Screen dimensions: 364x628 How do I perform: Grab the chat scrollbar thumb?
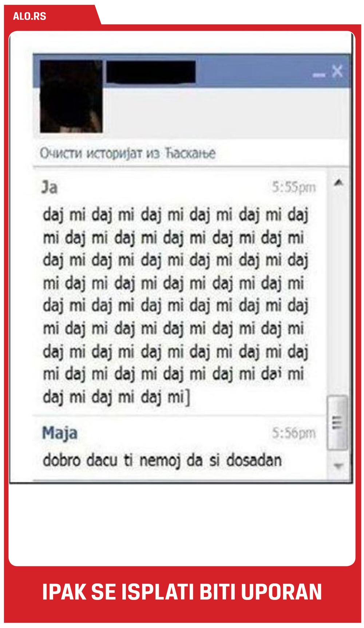coord(337,423)
